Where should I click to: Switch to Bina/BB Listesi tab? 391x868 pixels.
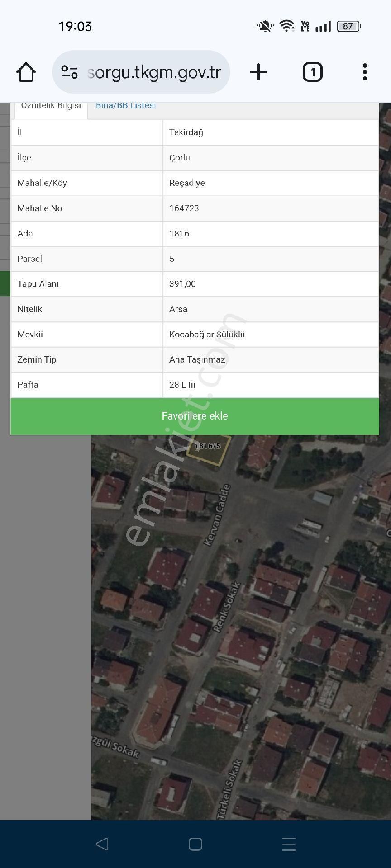[126, 106]
